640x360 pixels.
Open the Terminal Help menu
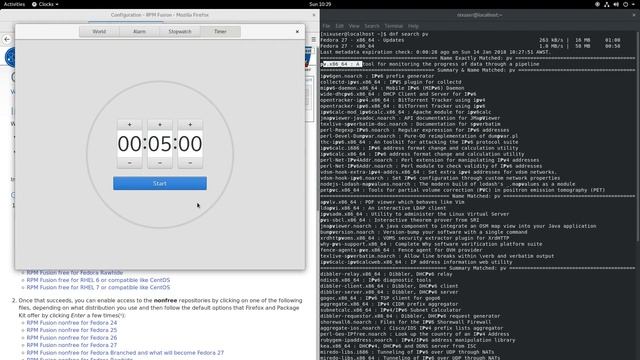[413, 26]
